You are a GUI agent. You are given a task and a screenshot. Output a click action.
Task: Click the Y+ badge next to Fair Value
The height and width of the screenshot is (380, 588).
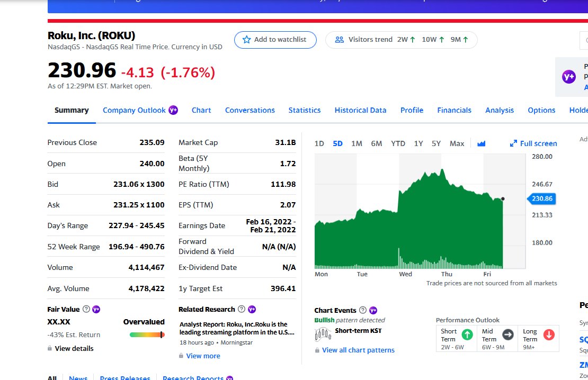96,309
